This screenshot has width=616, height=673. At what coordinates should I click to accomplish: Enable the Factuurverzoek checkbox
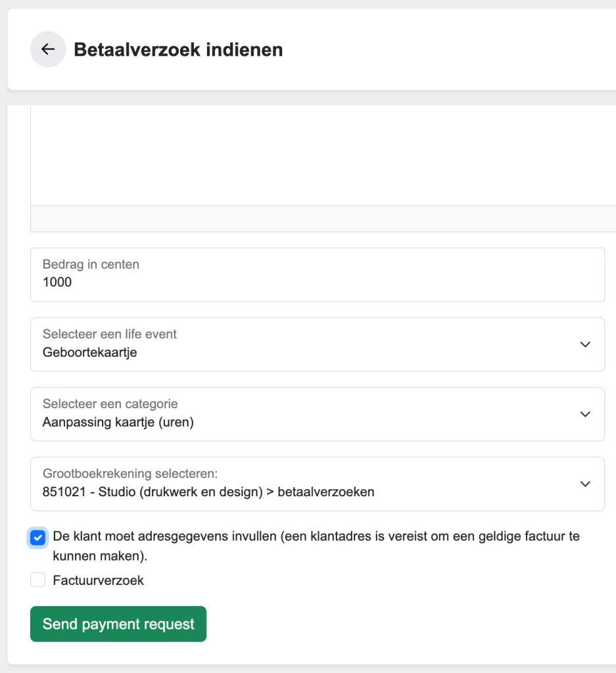[x=37, y=580]
